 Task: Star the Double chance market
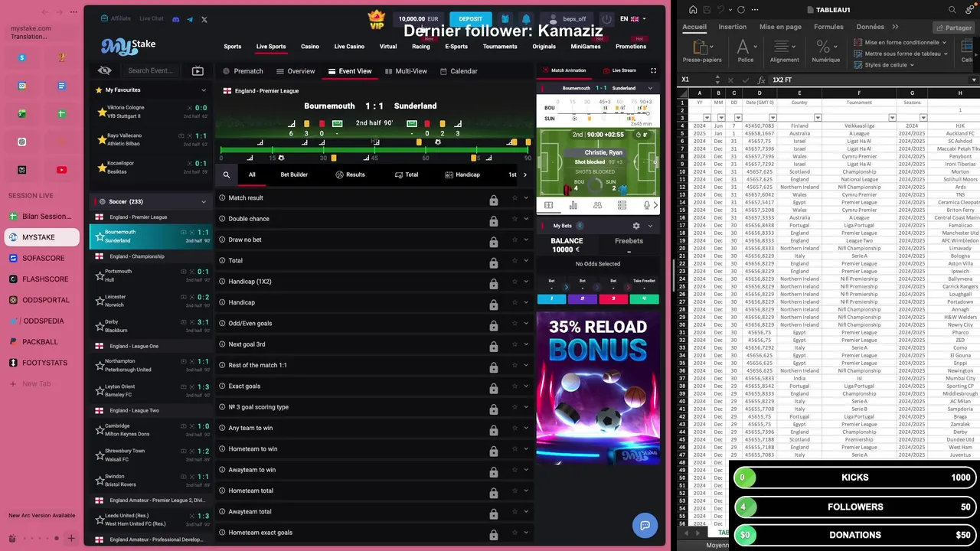coord(514,219)
